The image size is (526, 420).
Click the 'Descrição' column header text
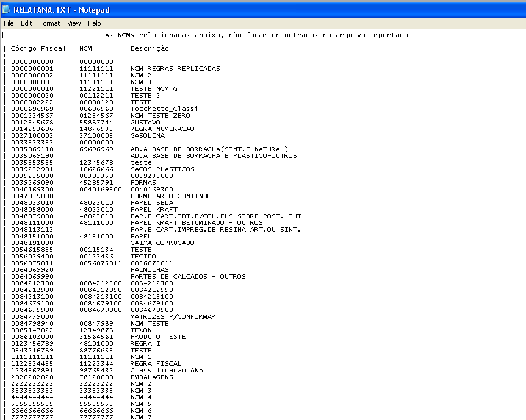pyautogui.click(x=150, y=48)
